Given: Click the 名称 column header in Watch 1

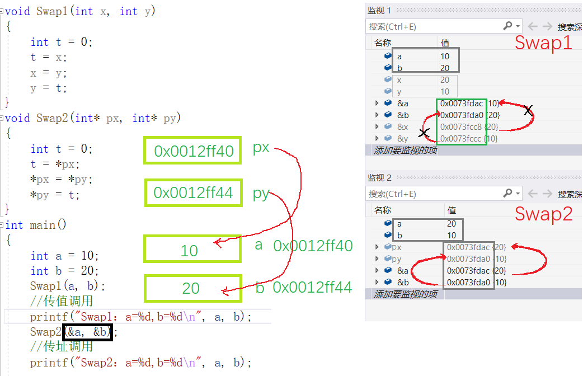Looking at the screenshot, I should [383, 43].
